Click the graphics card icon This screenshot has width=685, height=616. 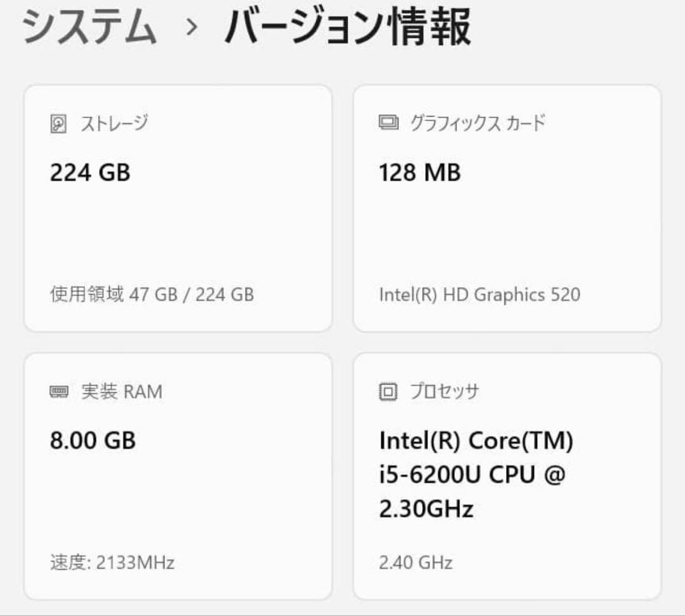[x=388, y=122]
